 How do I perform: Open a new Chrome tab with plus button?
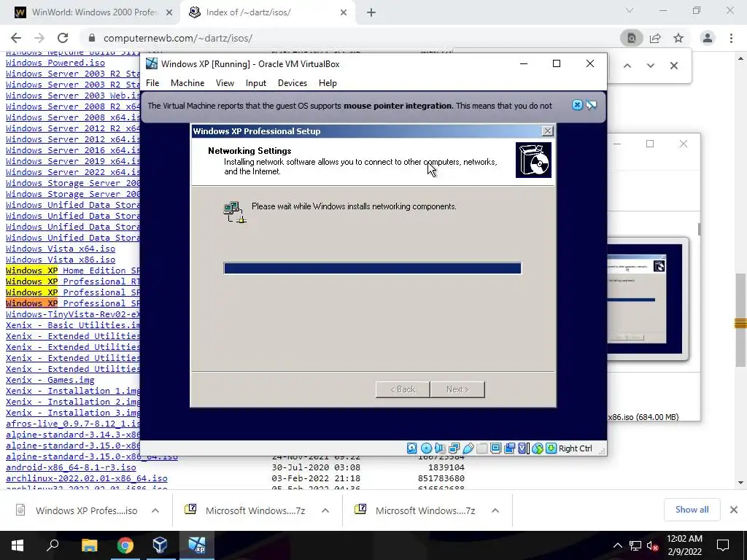click(371, 13)
